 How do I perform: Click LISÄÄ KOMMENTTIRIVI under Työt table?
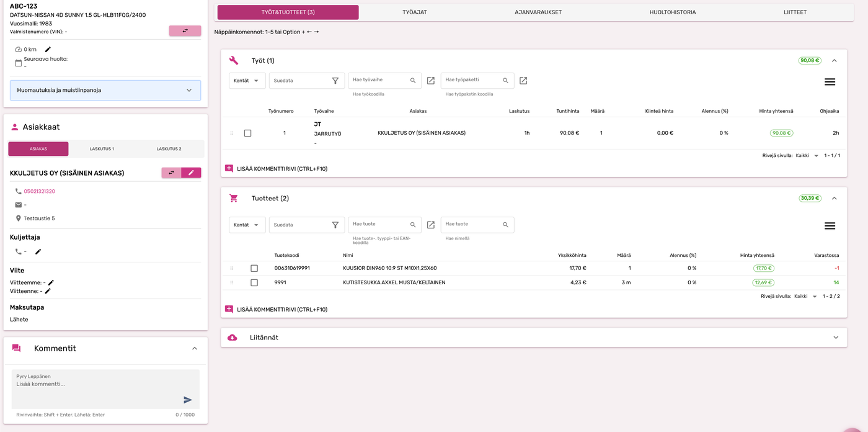282,169
